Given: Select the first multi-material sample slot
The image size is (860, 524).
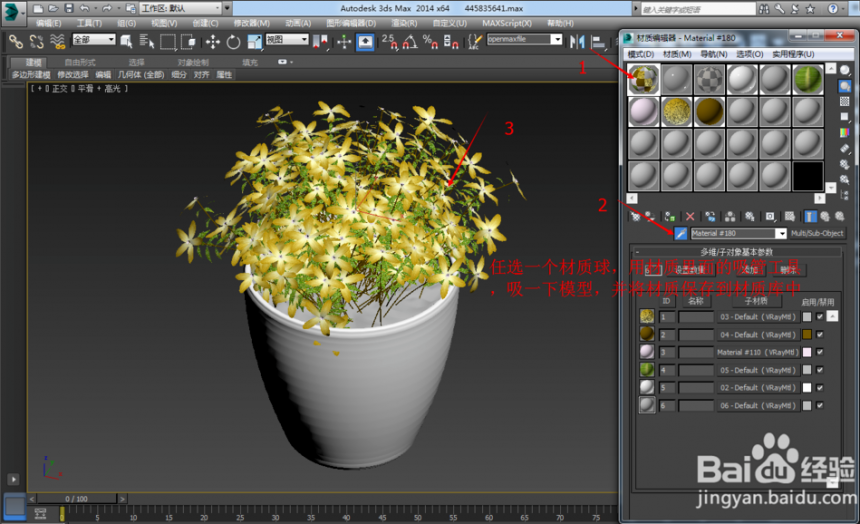Looking at the screenshot, I should pos(643,80).
